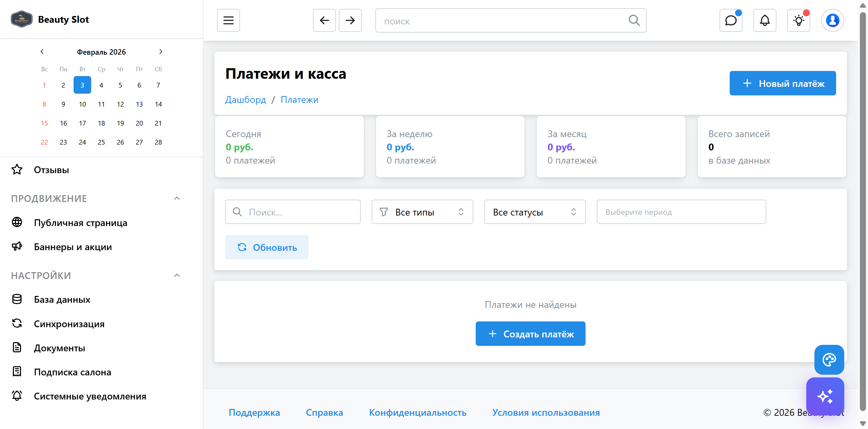
Task: Open Подписка салона menu item
Action: [72, 372]
